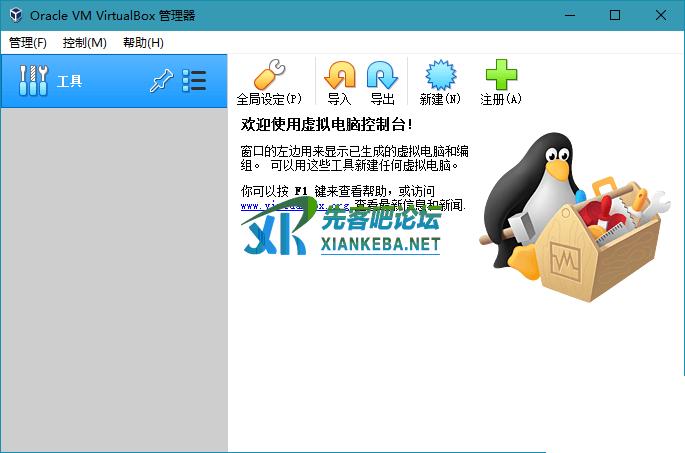Image resolution: width=685 pixels, height=453 pixels.
Task: Open the Tools list menu icon
Action: point(194,82)
